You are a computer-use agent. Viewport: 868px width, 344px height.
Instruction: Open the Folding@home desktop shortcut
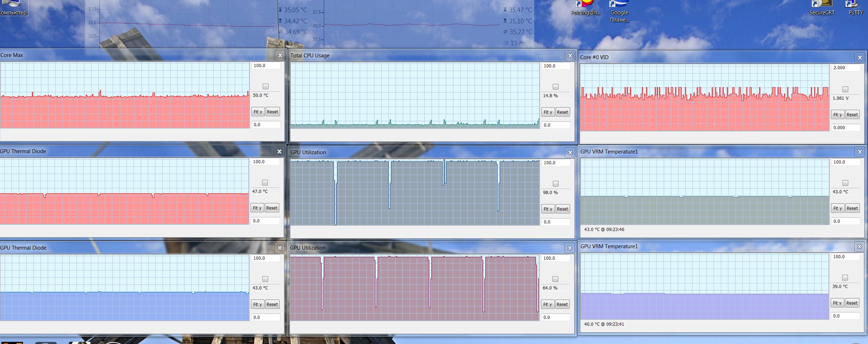pos(585,8)
